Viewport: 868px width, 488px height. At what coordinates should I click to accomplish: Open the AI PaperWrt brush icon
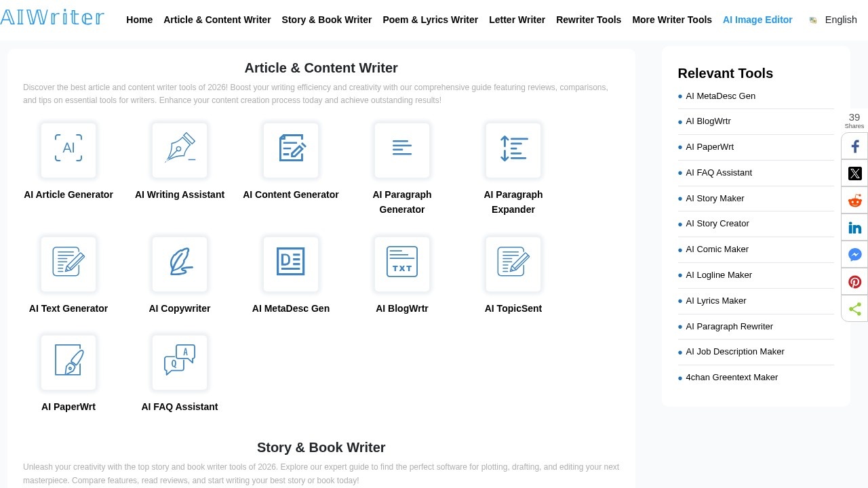pos(68,362)
